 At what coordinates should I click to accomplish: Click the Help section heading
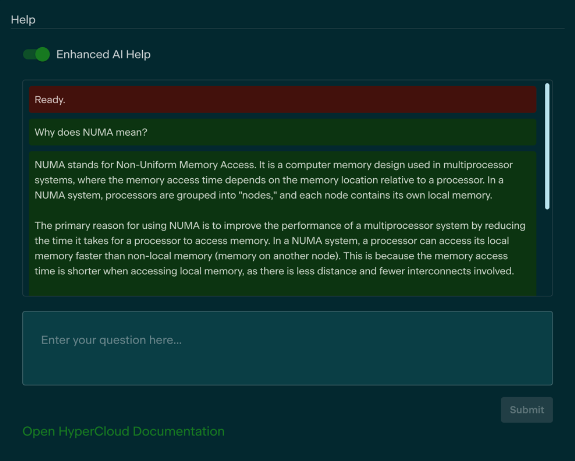[23, 19]
